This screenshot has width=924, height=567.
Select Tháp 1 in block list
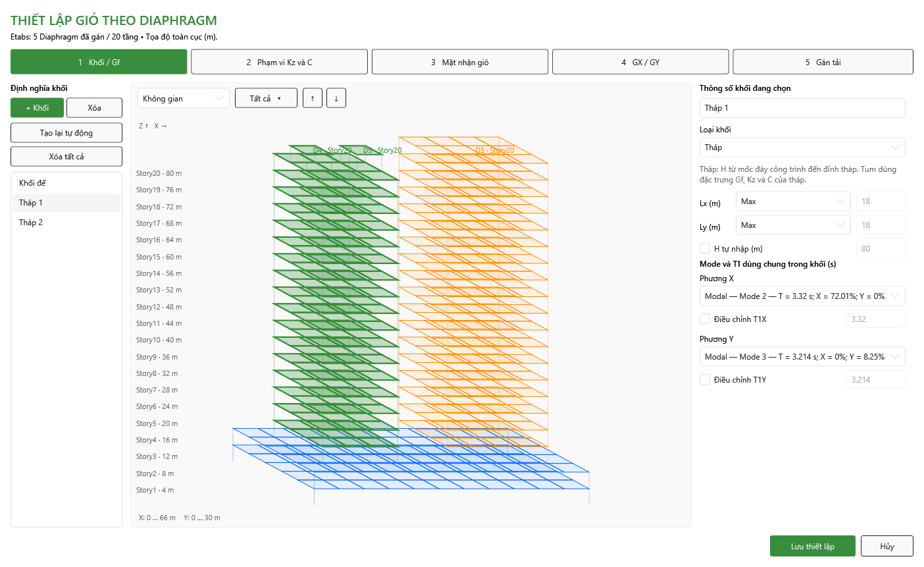pos(66,203)
